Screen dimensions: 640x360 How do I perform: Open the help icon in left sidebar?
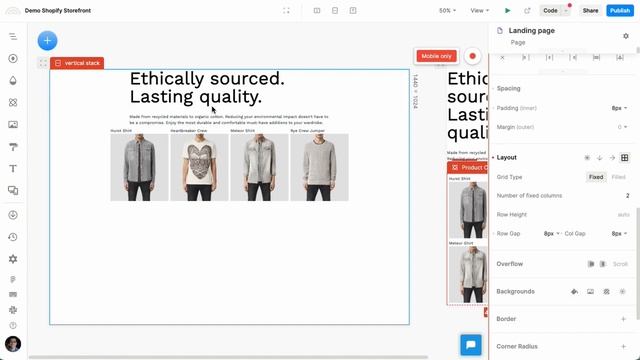pyautogui.click(x=13, y=325)
